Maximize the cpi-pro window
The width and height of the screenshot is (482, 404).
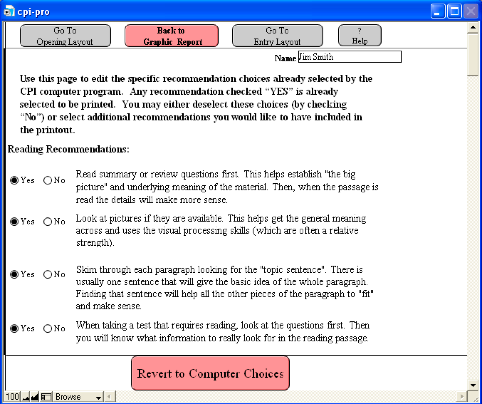tap(455, 11)
